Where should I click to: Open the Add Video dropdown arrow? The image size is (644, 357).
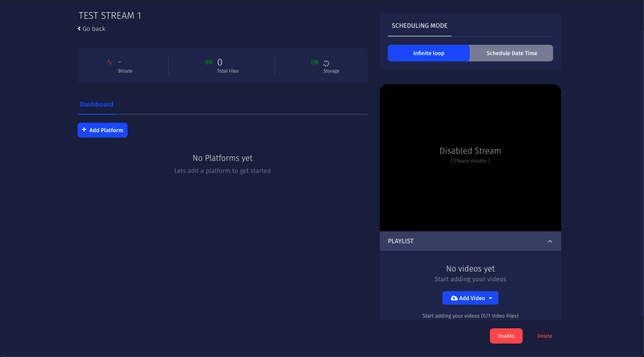point(490,298)
